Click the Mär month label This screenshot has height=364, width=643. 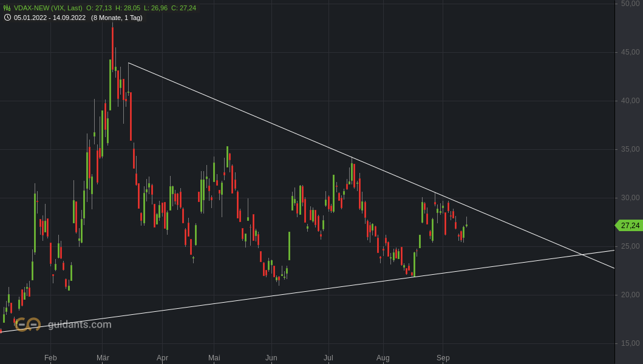103,358
